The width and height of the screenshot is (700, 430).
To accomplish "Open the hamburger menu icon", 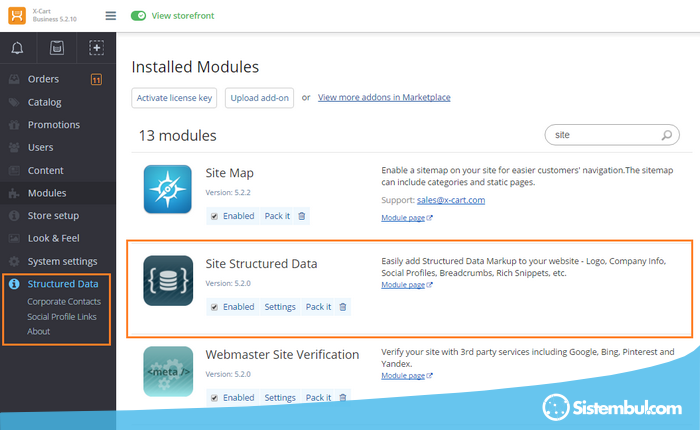I will pos(111,16).
